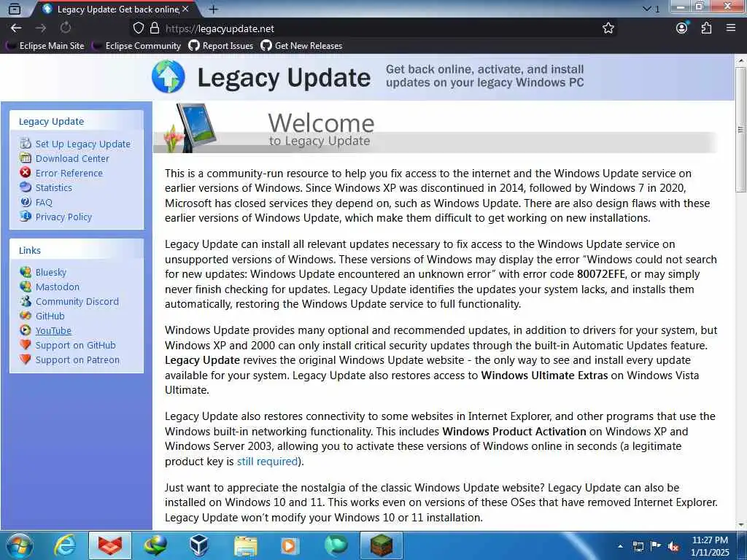Click the Community Discord people icon

26,301
